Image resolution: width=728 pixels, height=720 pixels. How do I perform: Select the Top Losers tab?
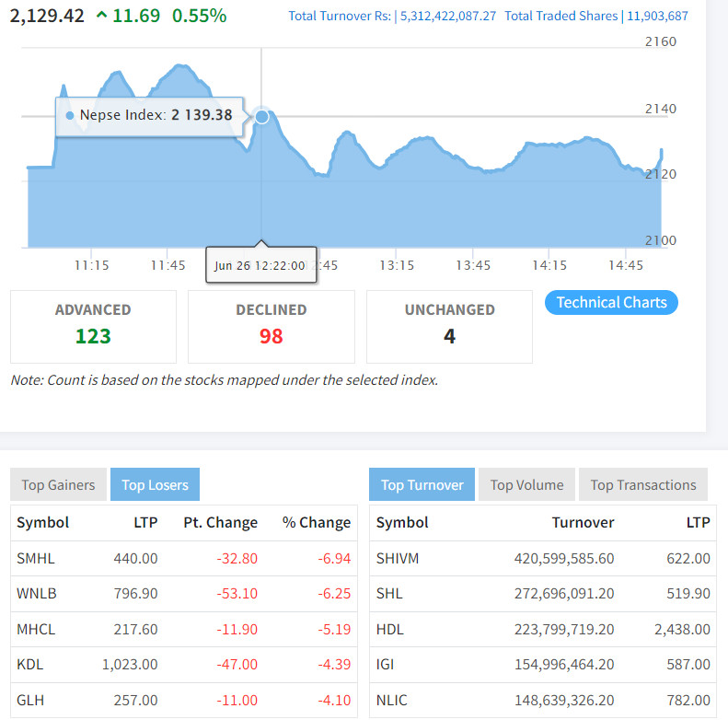tap(155, 484)
